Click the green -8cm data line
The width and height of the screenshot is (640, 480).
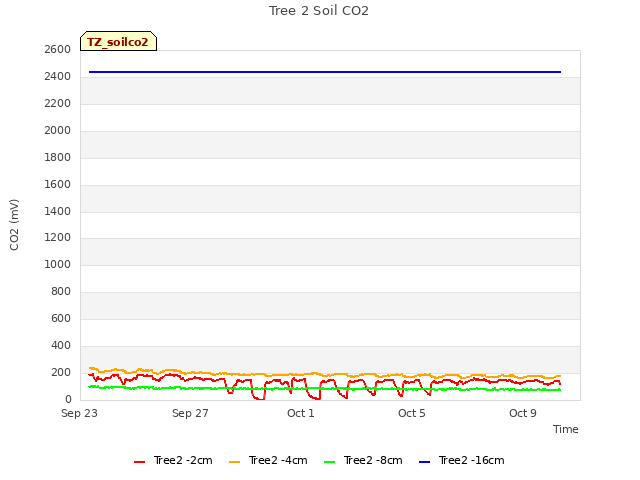click(x=325, y=389)
